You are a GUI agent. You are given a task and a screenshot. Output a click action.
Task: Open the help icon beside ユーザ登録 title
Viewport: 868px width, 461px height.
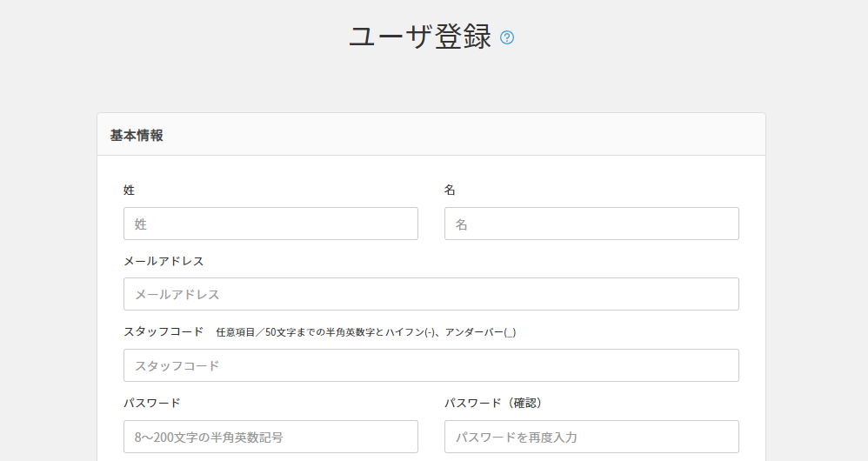click(x=507, y=37)
